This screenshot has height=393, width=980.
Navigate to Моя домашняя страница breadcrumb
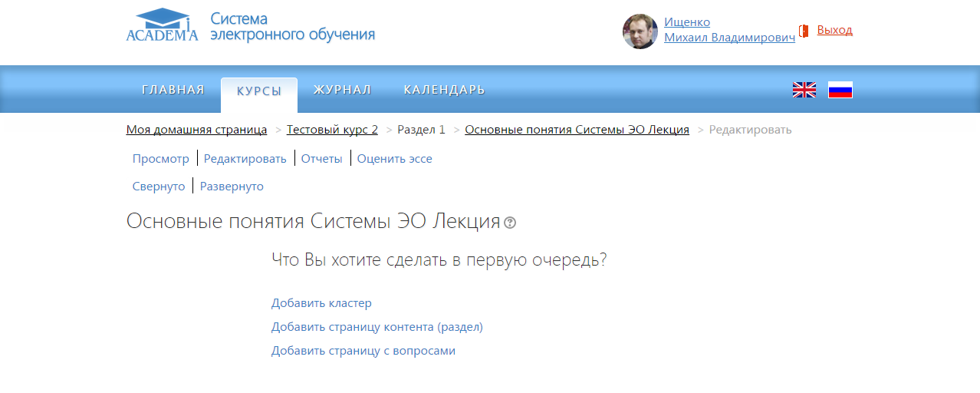tap(196, 130)
